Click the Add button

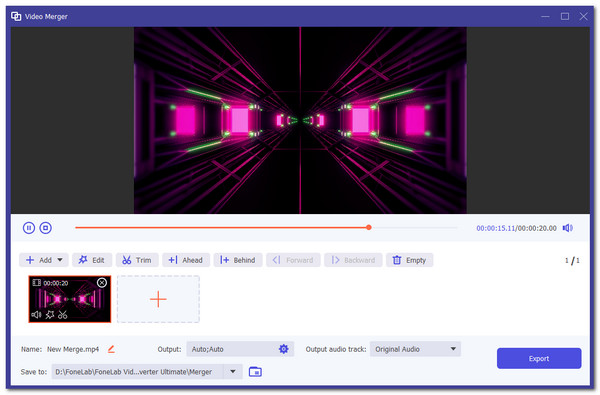44,260
